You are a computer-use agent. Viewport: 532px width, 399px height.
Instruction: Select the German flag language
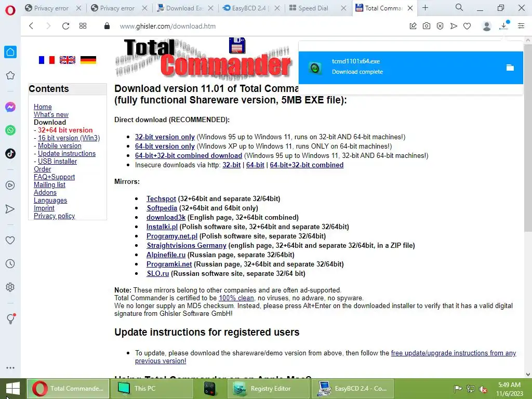pyautogui.click(x=88, y=60)
